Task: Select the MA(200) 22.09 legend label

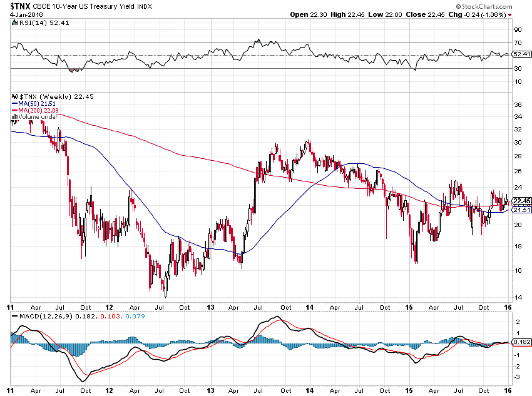Action: pyautogui.click(x=37, y=110)
